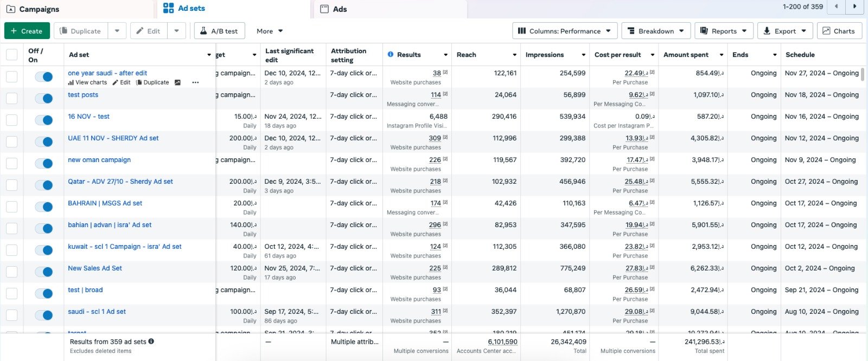Go to next page of ad sets
The height and width of the screenshot is (361, 868).
(855, 7)
